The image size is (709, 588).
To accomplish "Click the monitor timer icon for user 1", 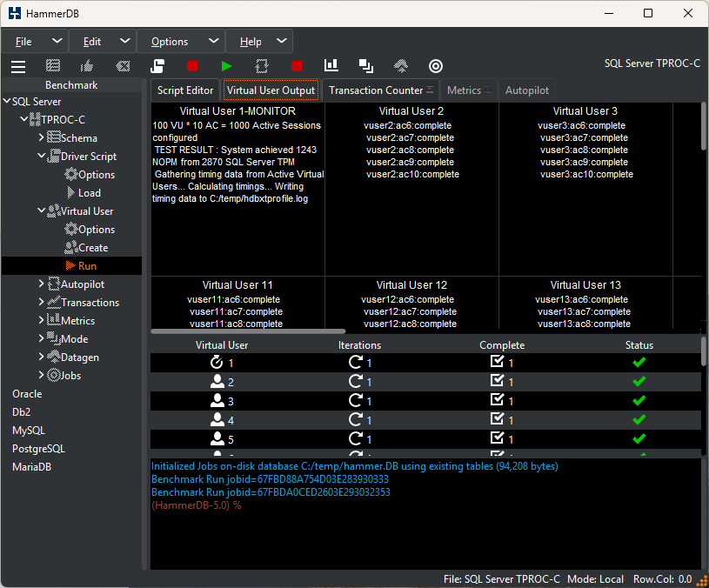I will 217,362.
